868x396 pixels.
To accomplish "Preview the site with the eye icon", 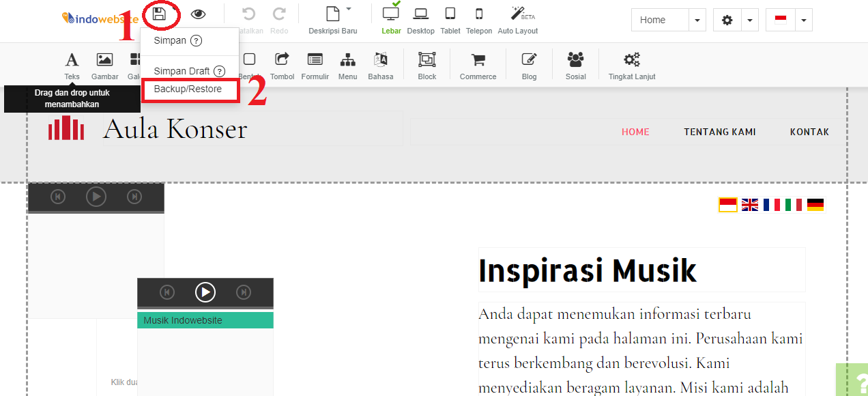I will pos(198,13).
